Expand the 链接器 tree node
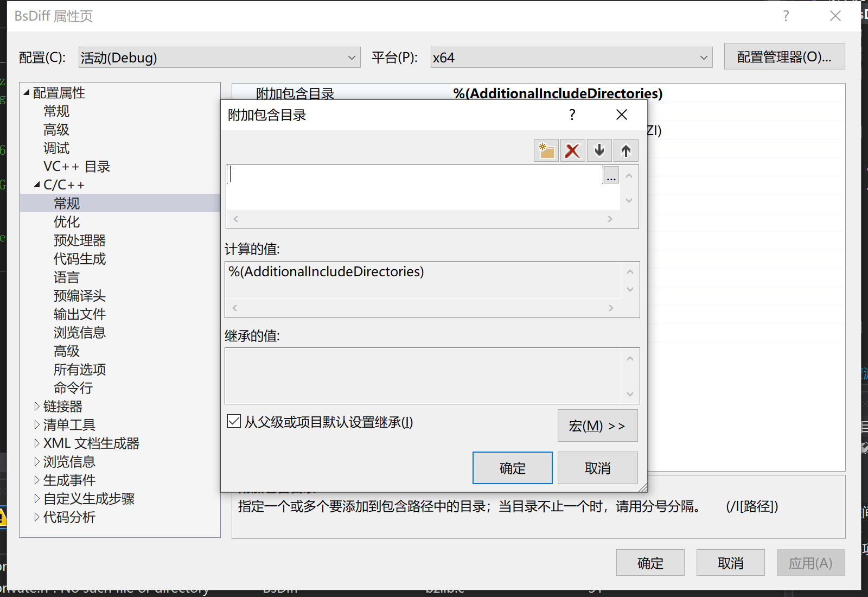 (x=36, y=406)
